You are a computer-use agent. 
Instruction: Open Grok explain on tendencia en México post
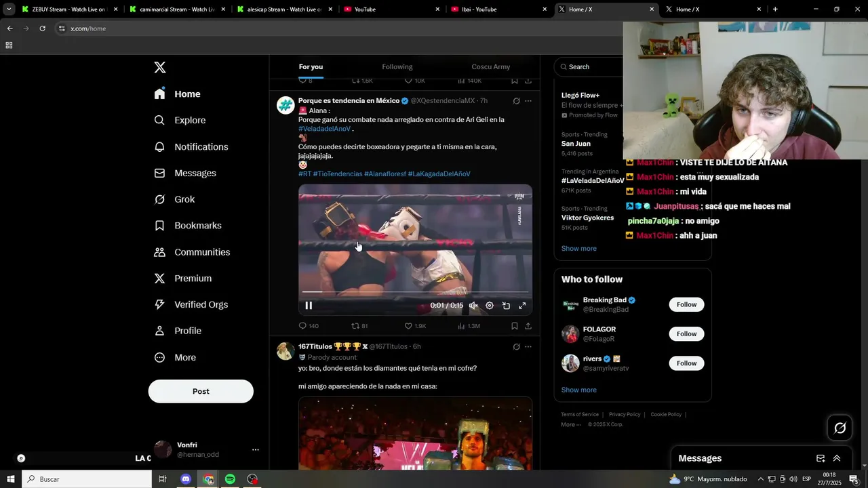coord(516,101)
